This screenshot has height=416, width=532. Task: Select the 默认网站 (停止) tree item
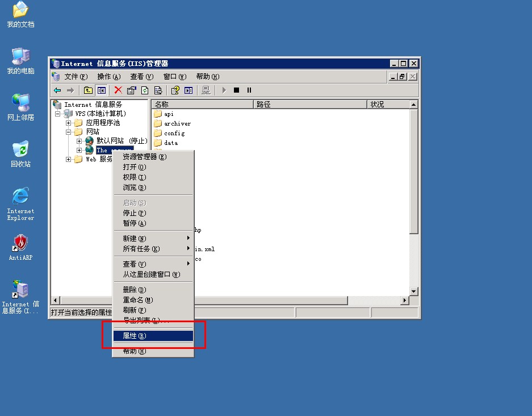(122, 141)
